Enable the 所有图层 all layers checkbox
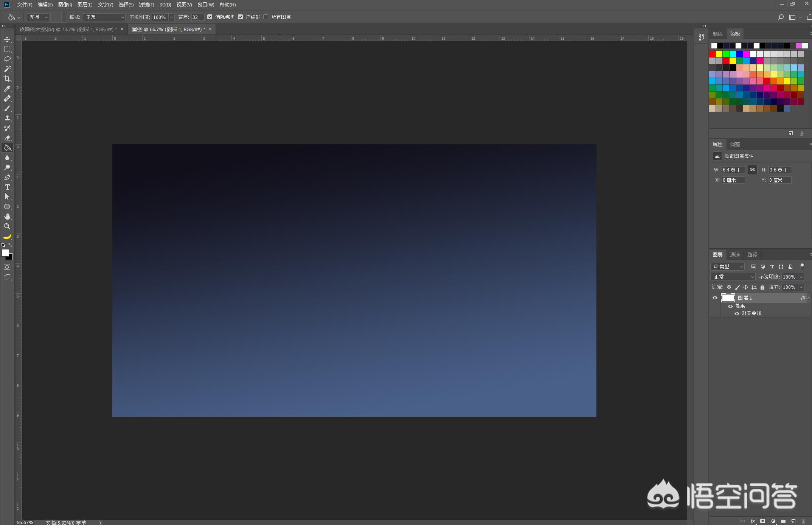Screen dimensions: 812x525 [x=266, y=17]
